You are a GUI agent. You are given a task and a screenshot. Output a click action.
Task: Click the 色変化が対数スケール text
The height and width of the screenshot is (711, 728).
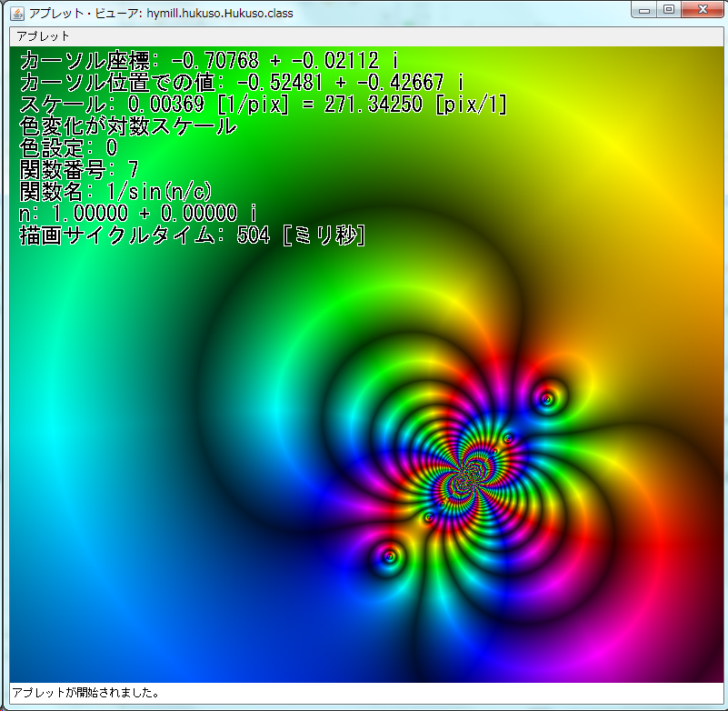tap(128, 126)
